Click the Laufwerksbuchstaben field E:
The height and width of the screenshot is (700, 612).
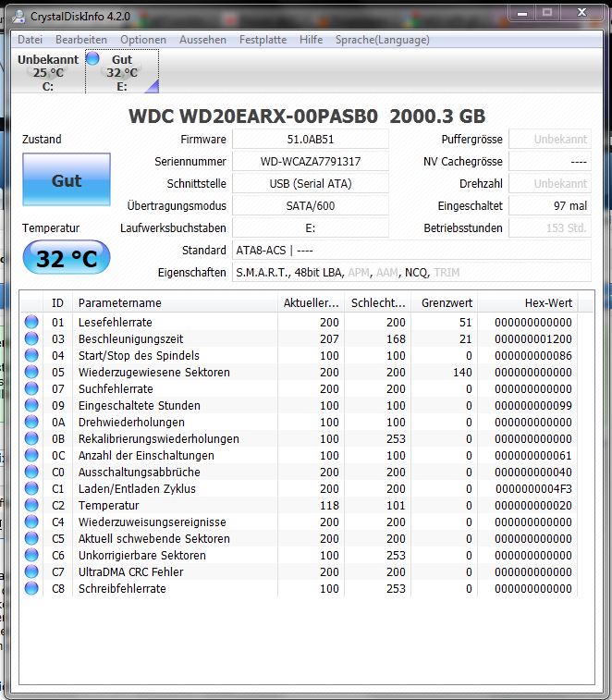(311, 228)
